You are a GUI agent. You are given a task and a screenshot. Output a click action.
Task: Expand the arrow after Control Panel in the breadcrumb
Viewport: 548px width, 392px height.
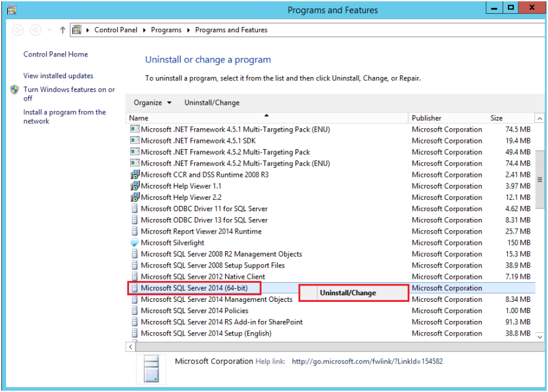coord(144,30)
